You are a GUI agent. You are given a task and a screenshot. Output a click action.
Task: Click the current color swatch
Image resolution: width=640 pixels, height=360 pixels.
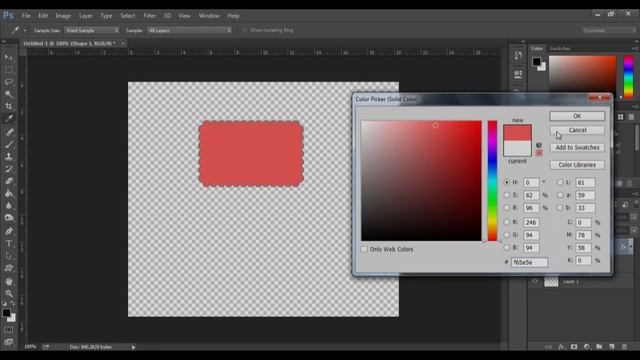517,149
